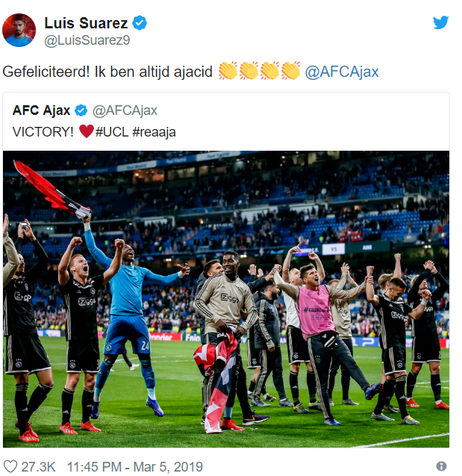The width and height of the screenshot is (462, 476).
Task: Open @AFCAjax handle in quoted tweet
Action: point(125,110)
